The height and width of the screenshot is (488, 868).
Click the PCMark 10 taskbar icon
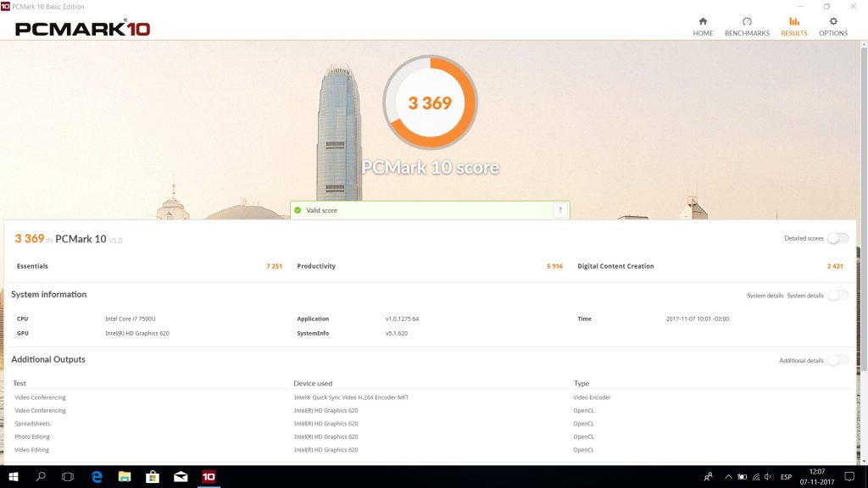[209, 477]
